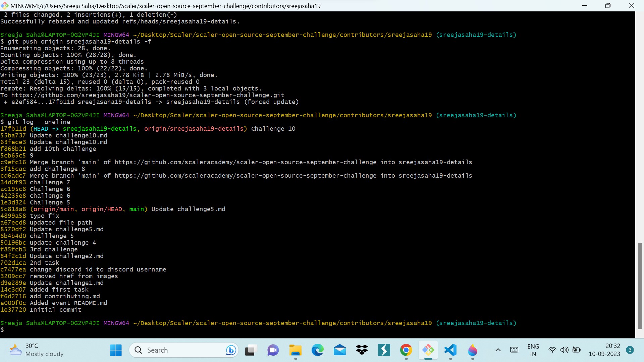Open Dropbox from the taskbar
644x362 pixels.
pos(362,350)
